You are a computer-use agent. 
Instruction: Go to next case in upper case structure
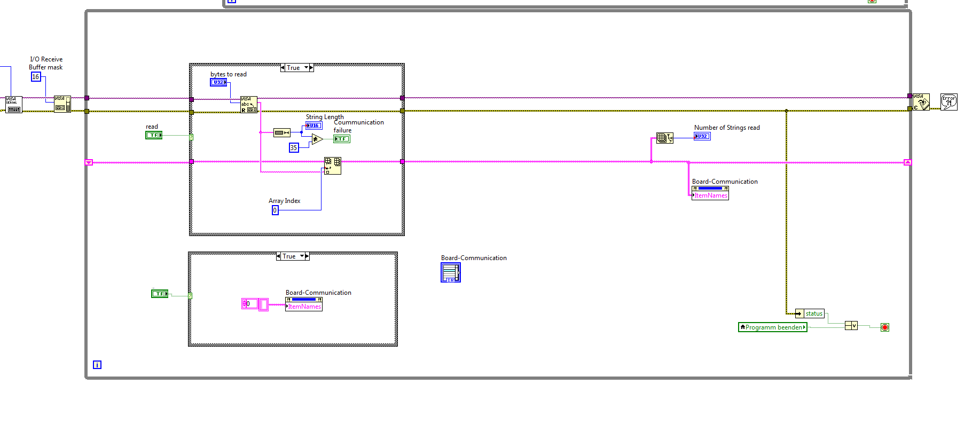click(311, 68)
